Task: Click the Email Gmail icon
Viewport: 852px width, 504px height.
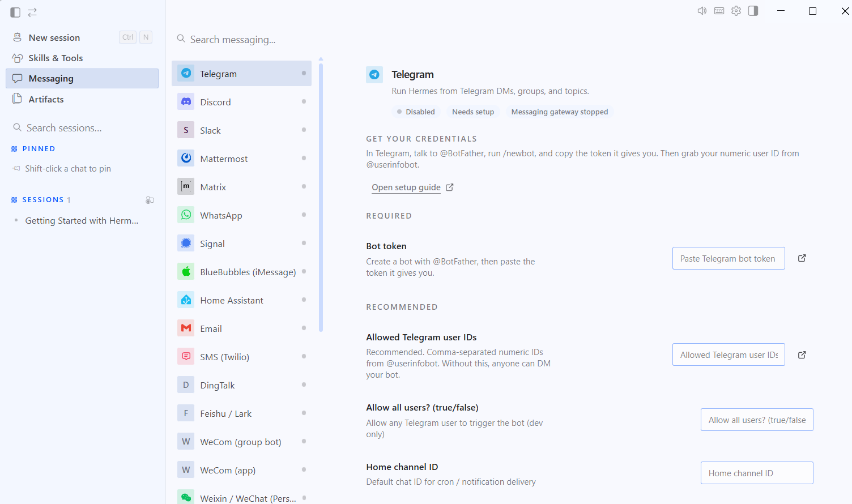Action: 186,328
